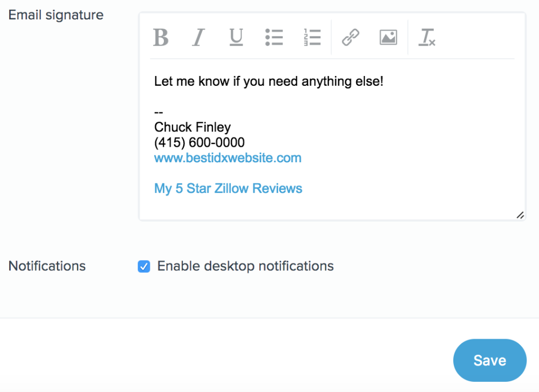Disable the desktop notifications checkbox

144,266
